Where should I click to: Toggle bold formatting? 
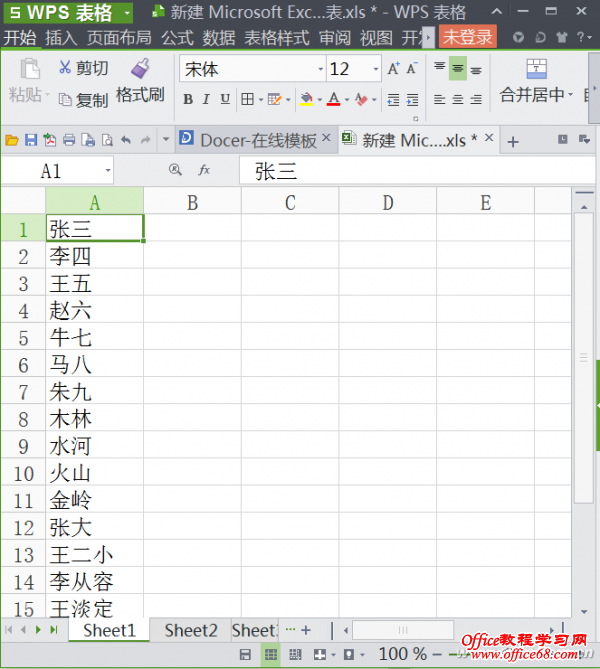pyautogui.click(x=188, y=99)
